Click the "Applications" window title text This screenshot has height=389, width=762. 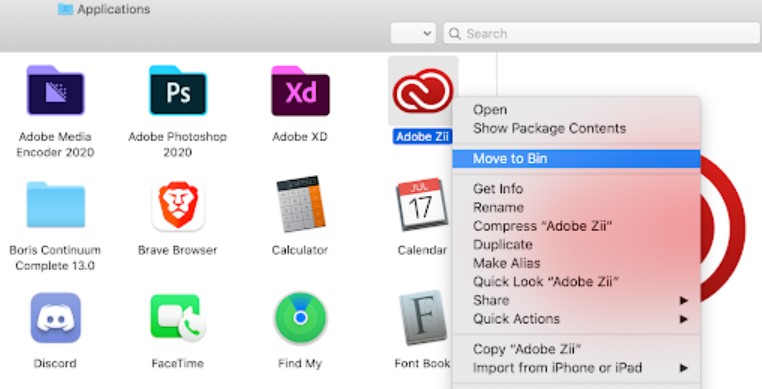114,9
